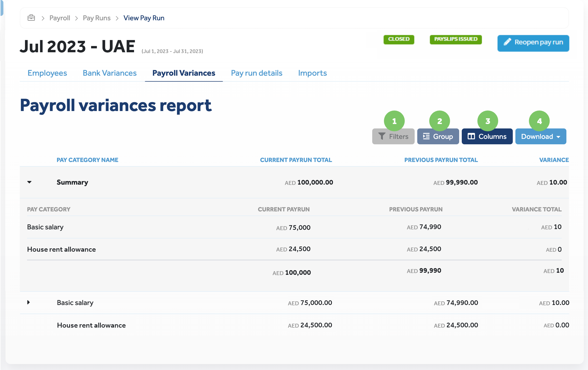Open the Columns button
The width and height of the screenshot is (588, 370).
coord(487,136)
